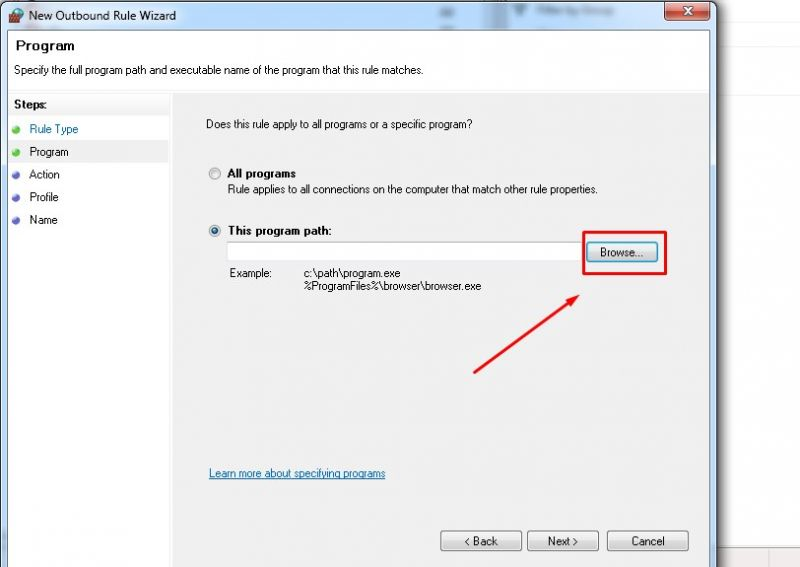Click the blue bullet beside Profile step
800x567 pixels.
(x=16, y=198)
